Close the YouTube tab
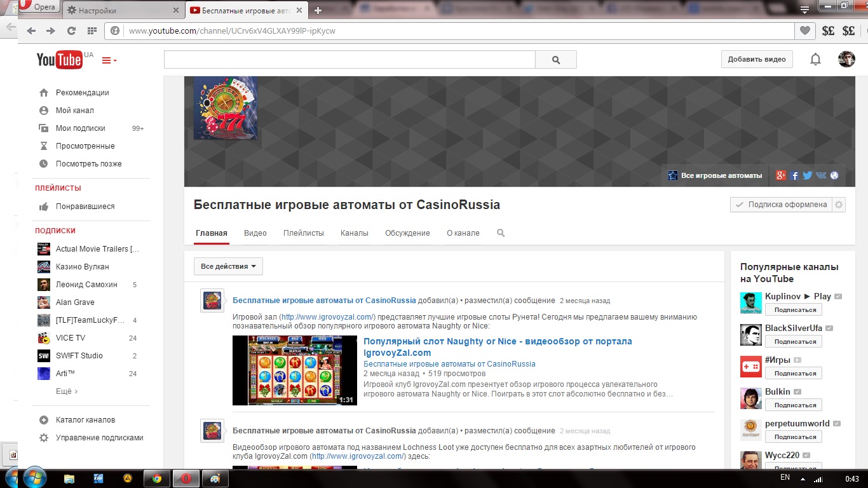This screenshot has width=868, height=488. pyautogui.click(x=300, y=10)
